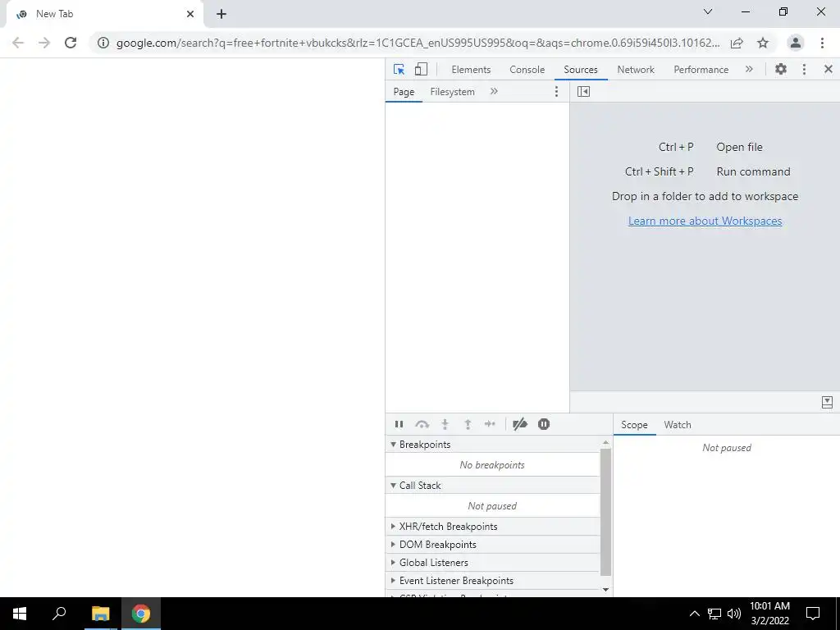
Task: Toggle the bottom drawer/debugger icon
Action: tap(827, 402)
